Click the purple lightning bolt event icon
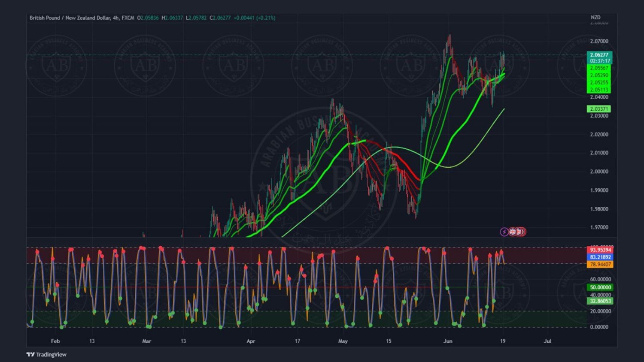 pos(504,232)
